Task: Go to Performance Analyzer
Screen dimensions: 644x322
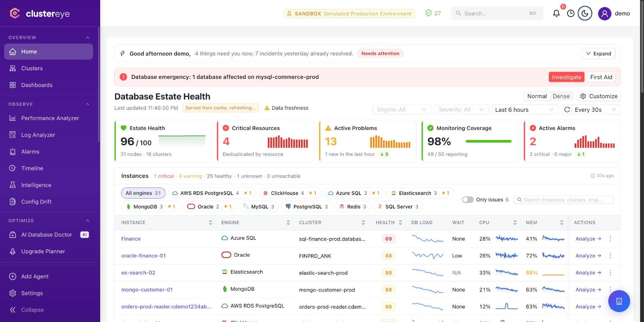Action: click(x=48, y=118)
